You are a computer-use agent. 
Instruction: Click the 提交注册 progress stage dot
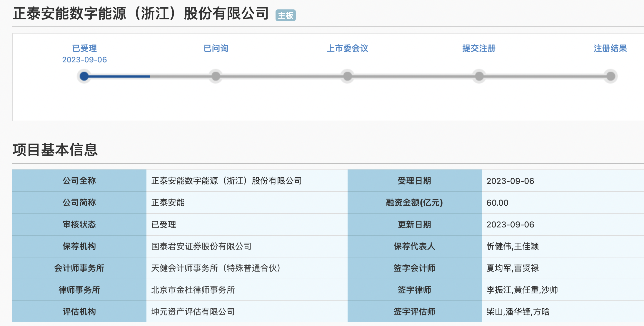pyautogui.click(x=479, y=76)
